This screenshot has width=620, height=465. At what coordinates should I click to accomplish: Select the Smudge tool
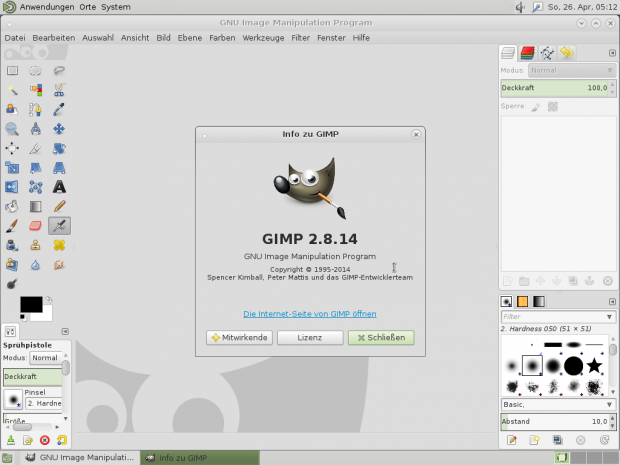(59, 265)
